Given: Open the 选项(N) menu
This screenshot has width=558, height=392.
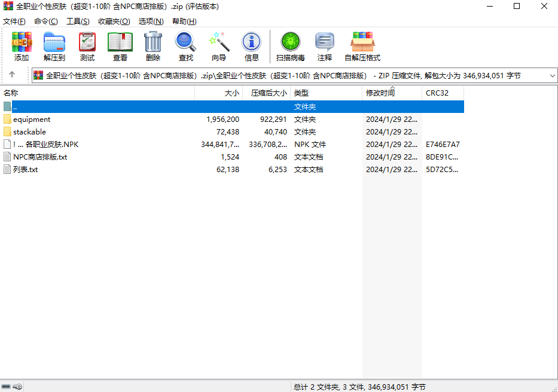Looking at the screenshot, I should coord(151,22).
